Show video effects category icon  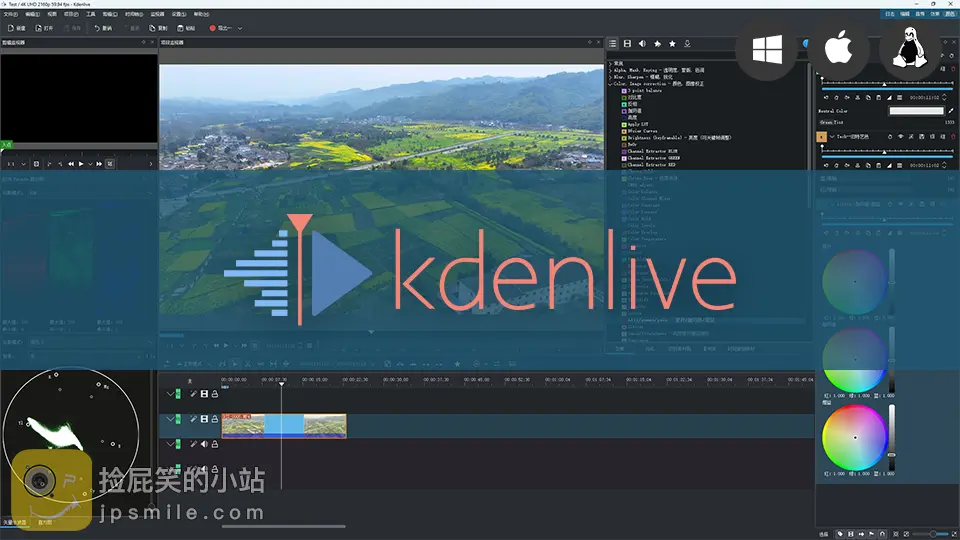(627, 44)
